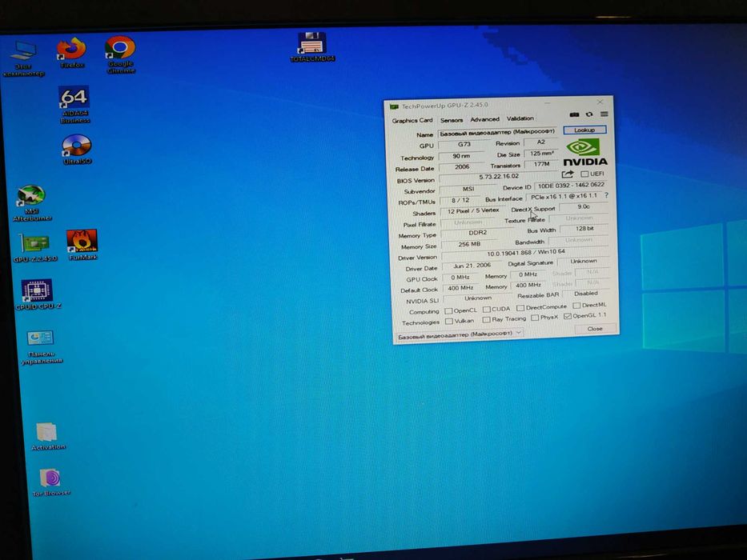Screen dimensions: 747x560
Task: Click the Memory Size field 256 MB
Action: point(469,244)
